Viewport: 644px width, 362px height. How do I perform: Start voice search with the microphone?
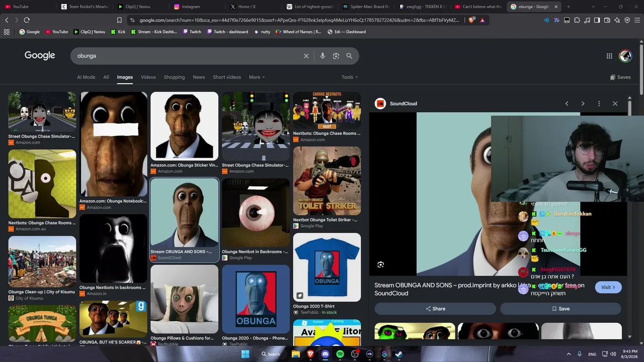click(x=323, y=56)
